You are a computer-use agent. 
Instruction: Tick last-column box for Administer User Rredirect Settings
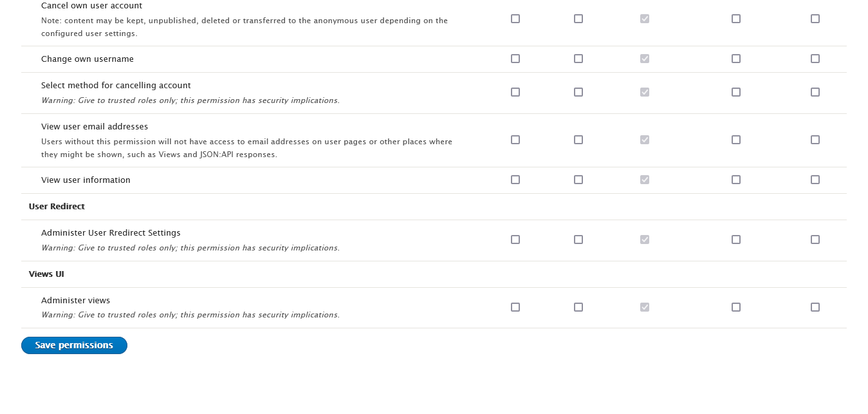tap(815, 240)
